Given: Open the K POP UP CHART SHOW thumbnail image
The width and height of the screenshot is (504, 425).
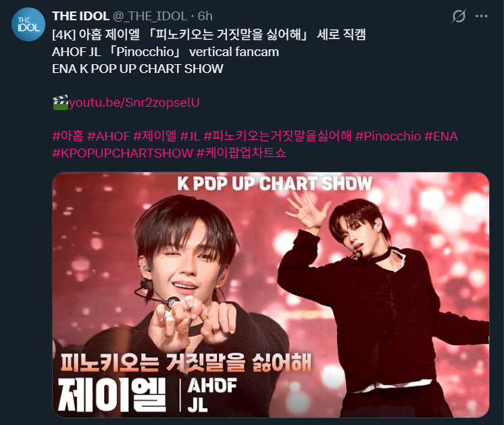Looking at the screenshot, I should [271, 295].
